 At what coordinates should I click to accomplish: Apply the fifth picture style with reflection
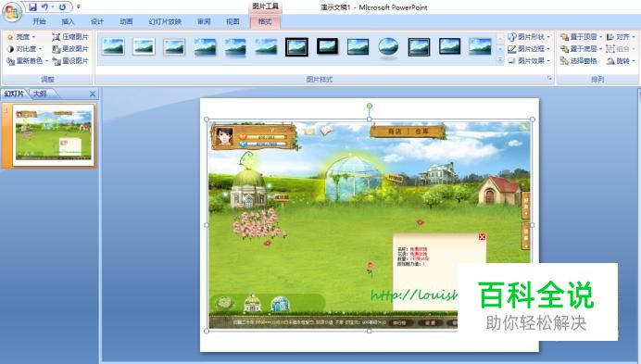pyautogui.click(x=236, y=46)
